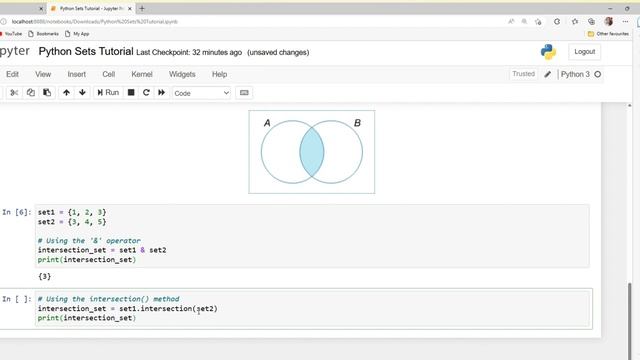Click the Python 3 kernel name
The height and width of the screenshot is (360, 640).
(575, 74)
